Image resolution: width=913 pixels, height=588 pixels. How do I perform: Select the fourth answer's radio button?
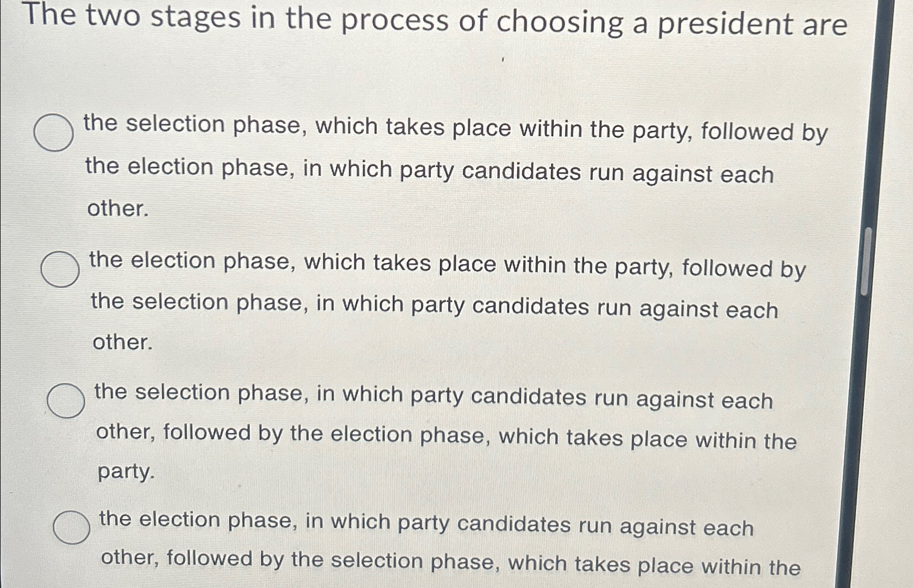pyautogui.click(x=72, y=528)
